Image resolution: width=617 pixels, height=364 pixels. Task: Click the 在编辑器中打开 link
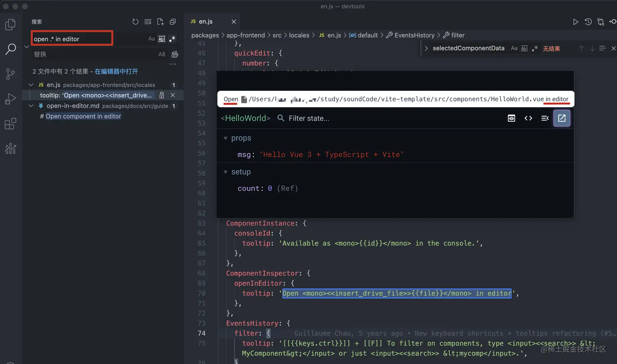pos(116,71)
